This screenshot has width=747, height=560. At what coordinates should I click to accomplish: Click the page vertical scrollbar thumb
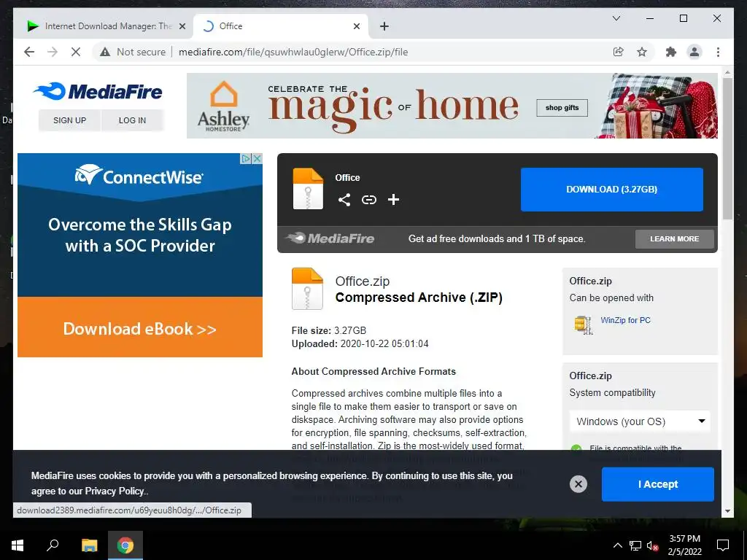[x=727, y=149]
